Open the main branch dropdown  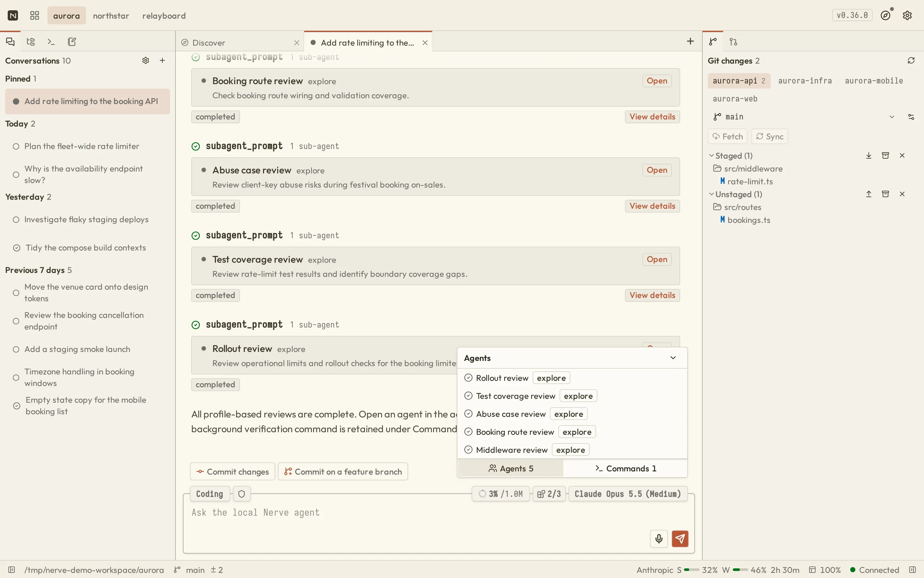(803, 117)
